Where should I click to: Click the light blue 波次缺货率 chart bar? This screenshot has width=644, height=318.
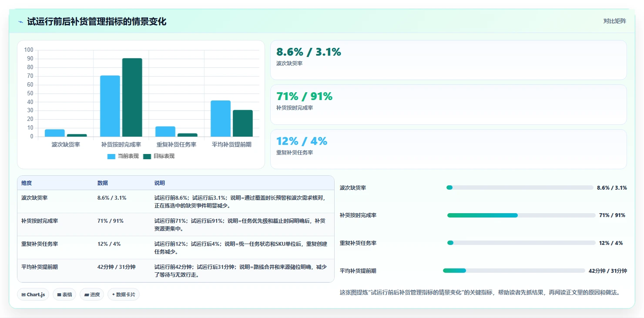point(55,133)
